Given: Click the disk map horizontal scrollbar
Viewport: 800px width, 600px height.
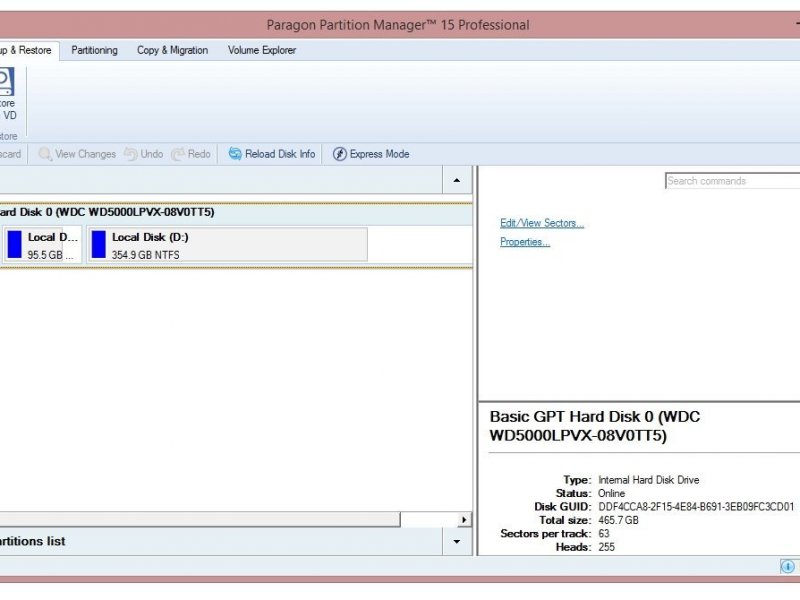Looking at the screenshot, I should pos(200,519).
